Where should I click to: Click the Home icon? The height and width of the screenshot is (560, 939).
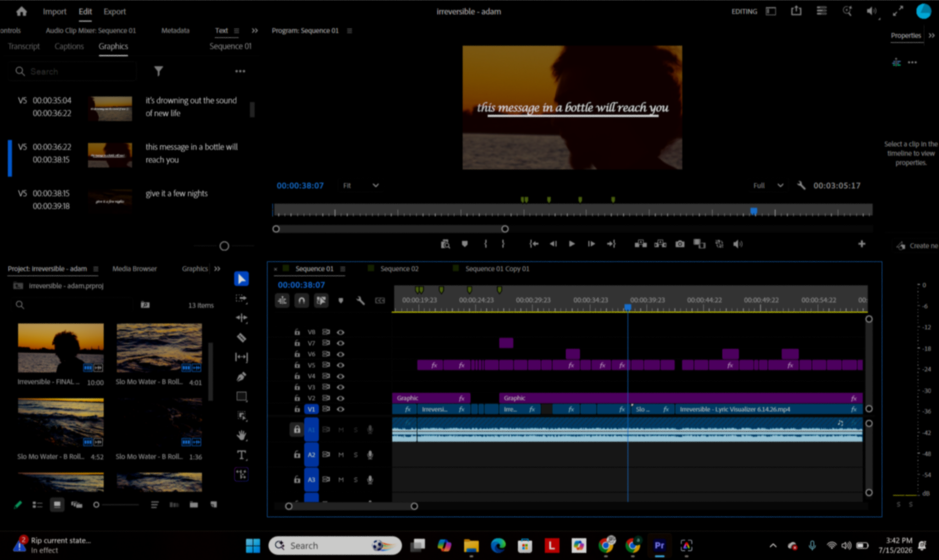point(22,11)
